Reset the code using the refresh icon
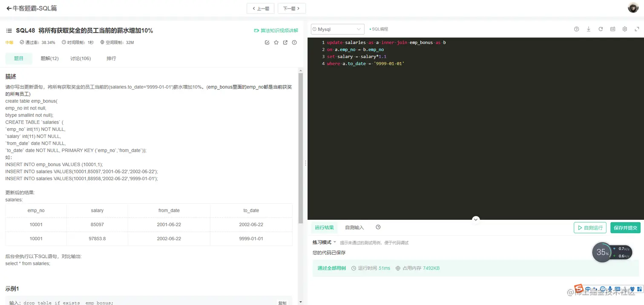This screenshot has height=305, width=644. [601, 29]
